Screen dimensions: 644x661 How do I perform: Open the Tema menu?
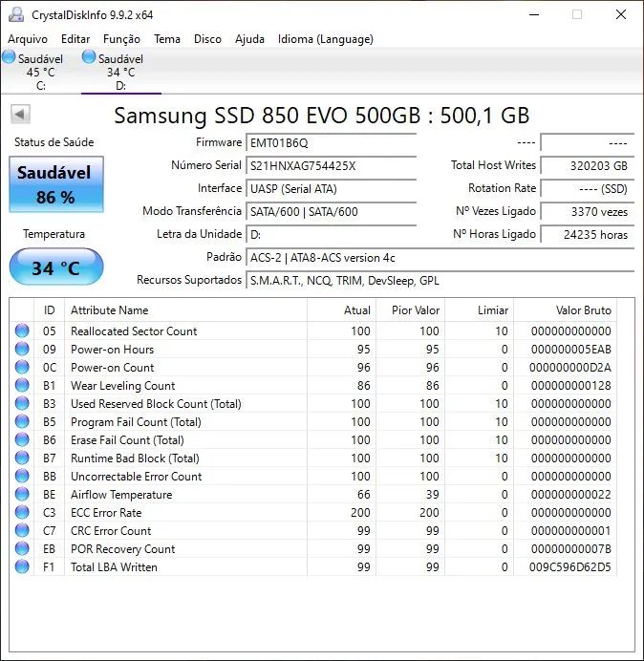(x=167, y=39)
